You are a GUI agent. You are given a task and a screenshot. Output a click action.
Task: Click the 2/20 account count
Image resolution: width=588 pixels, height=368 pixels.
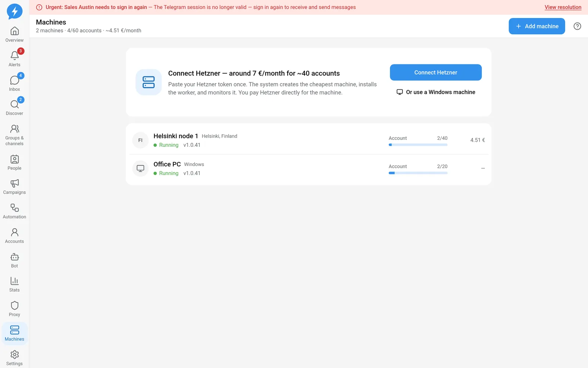442,167
